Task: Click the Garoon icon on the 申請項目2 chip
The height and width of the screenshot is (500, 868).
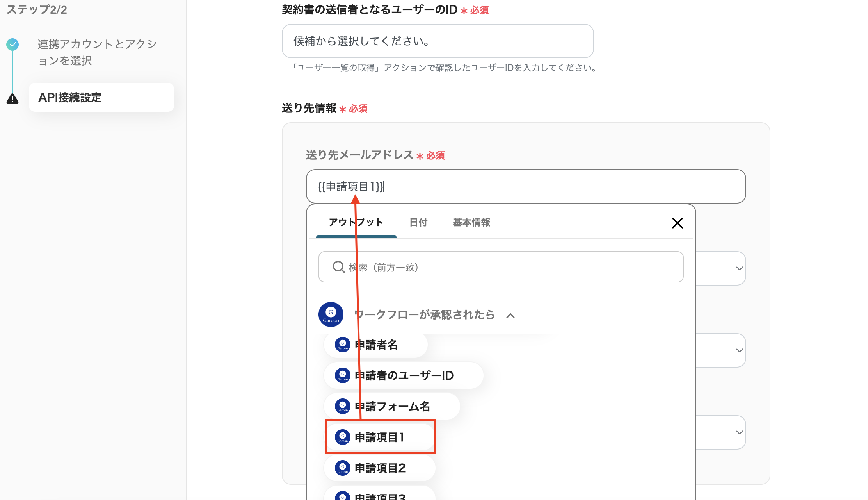Action: pyautogui.click(x=342, y=468)
